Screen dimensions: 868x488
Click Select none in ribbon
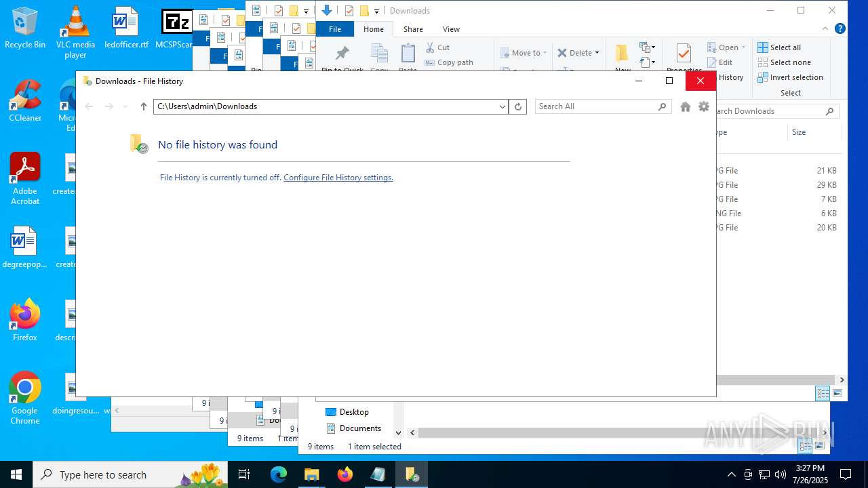click(x=784, y=62)
